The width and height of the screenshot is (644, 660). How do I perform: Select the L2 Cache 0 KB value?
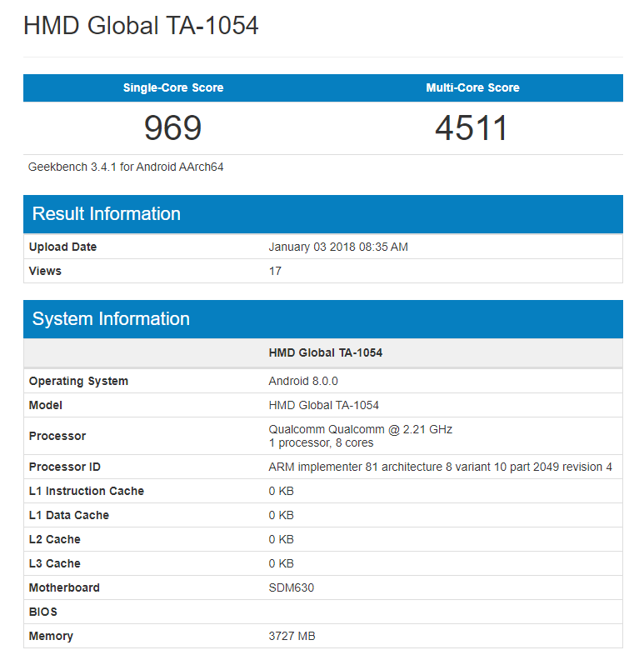tap(281, 539)
